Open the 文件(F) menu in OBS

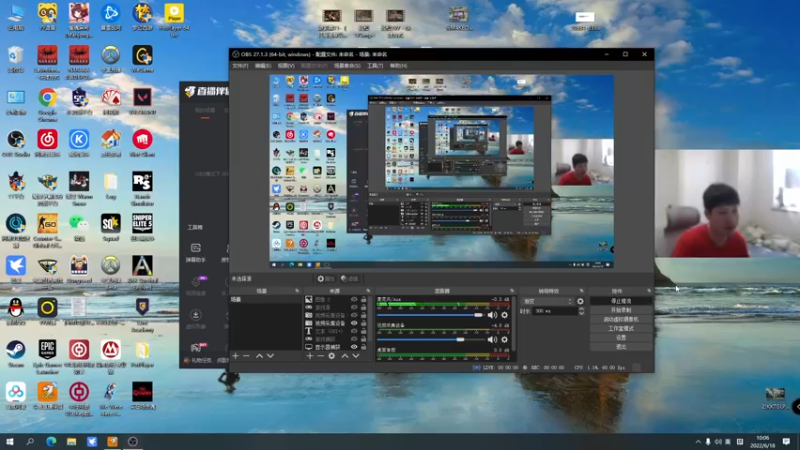pos(240,66)
